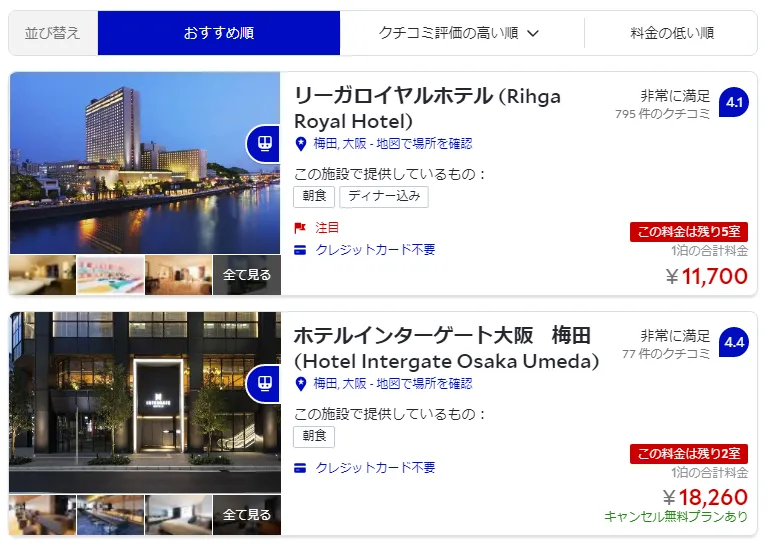Click map pin icon under Hotel Intergate Osaka
Viewport: 772px width, 550px height.
pyautogui.click(x=301, y=384)
